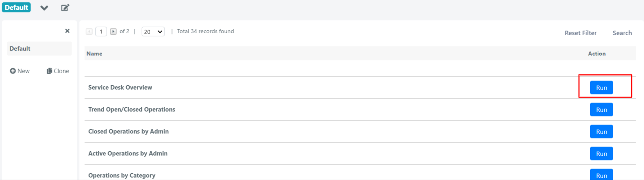Click the Default teal badge at top
This screenshot has height=180, width=644.
16,7
